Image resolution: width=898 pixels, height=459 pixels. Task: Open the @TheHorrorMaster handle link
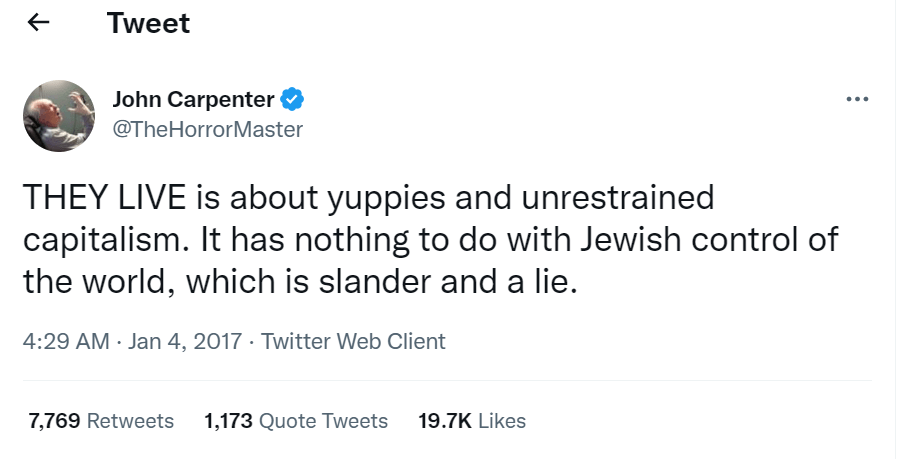pos(207,130)
